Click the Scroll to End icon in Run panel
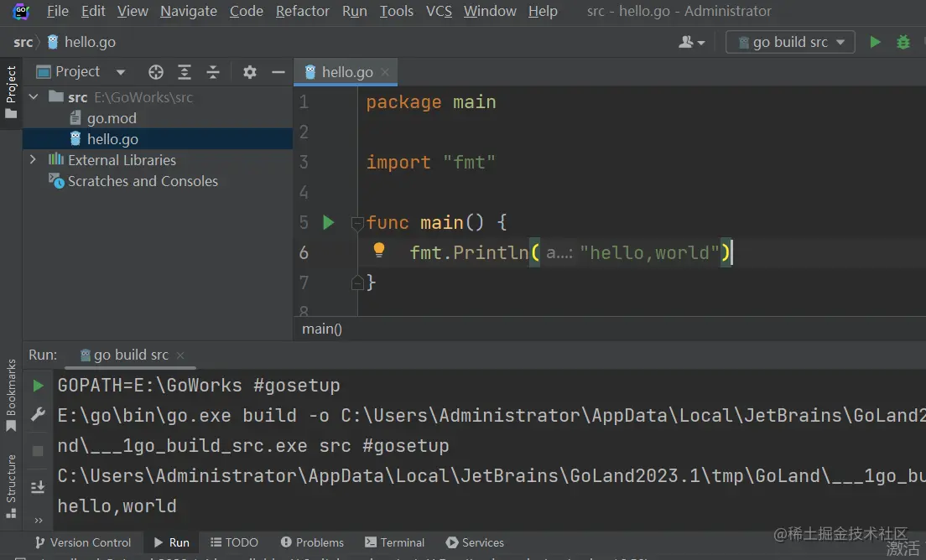Viewport: 926px width, 560px height. tap(38, 486)
